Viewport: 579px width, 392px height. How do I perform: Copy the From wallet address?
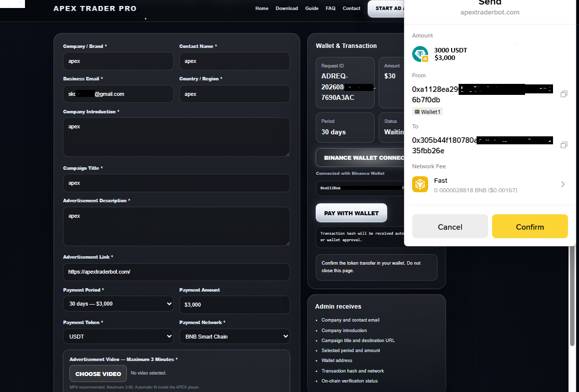[564, 94]
